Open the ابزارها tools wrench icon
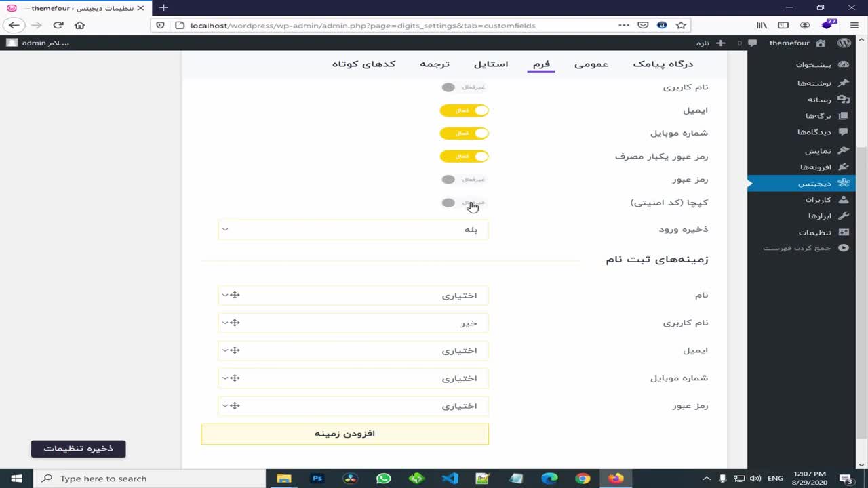Viewport: 868px width, 488px height. tap(844, 216)
